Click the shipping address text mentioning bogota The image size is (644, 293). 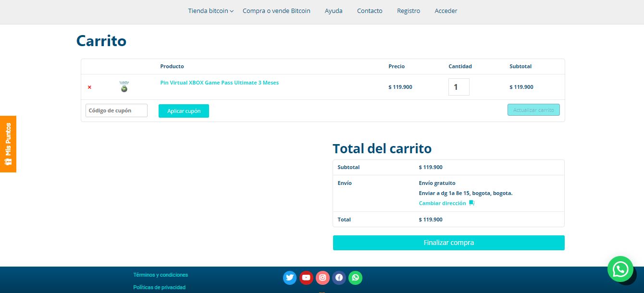coord(466,193)
